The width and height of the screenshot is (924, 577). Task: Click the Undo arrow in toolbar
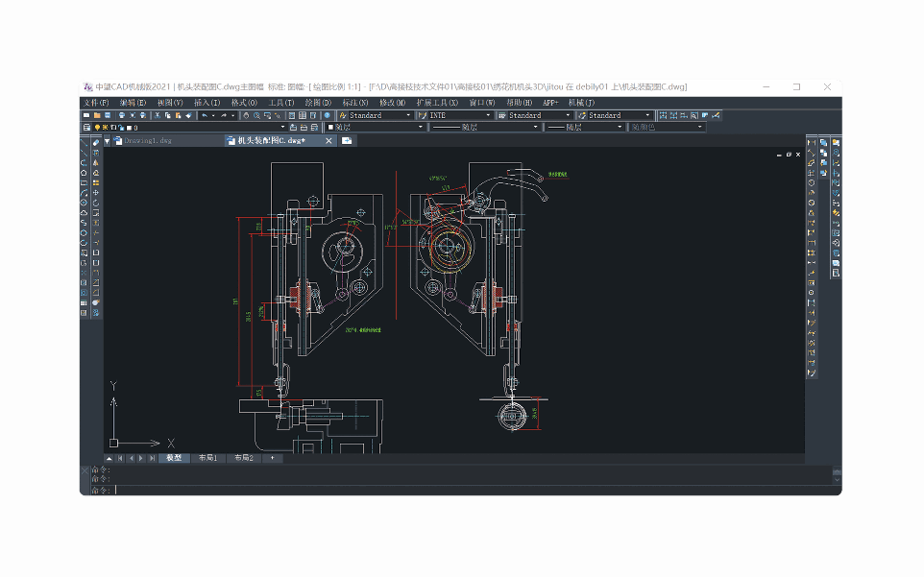[x=204, y=115]
